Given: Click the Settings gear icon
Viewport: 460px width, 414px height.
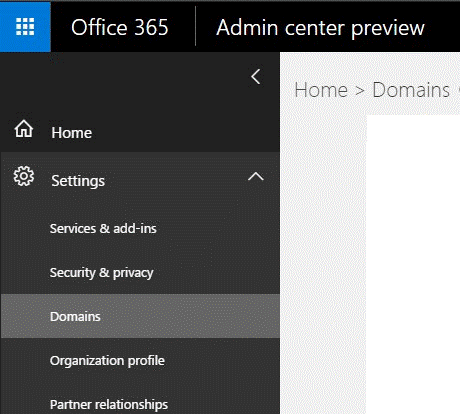Looking at the screenshot, I should click(24, 176).
